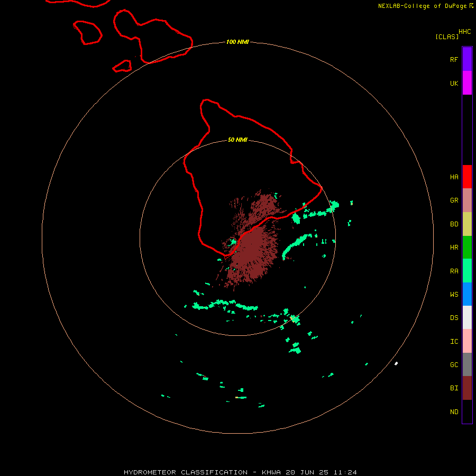Click the [CLAS] units label
This screenshot has width=476, height=476.
click(x=447, y=36)
